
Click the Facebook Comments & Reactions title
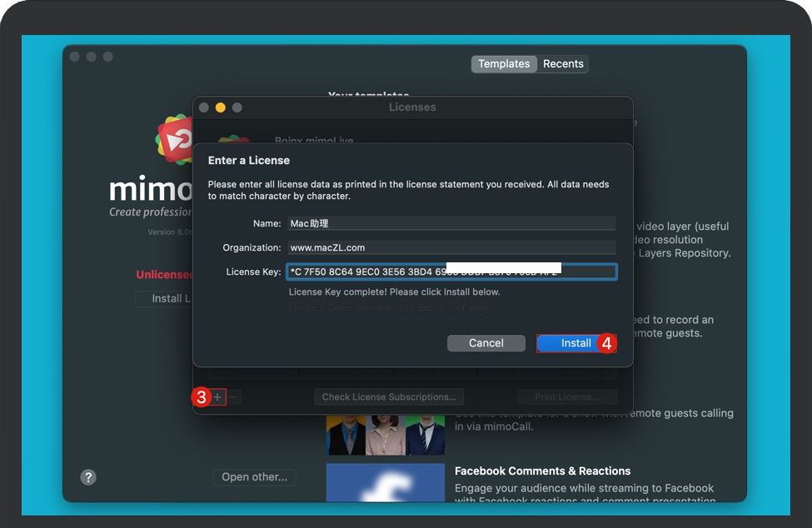click(x=542, y=471)
